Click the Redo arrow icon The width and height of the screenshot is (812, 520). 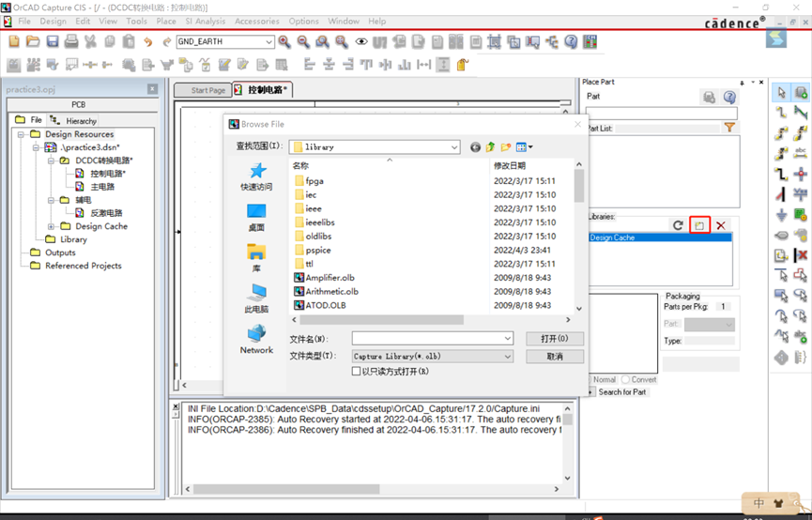[167, 41]
